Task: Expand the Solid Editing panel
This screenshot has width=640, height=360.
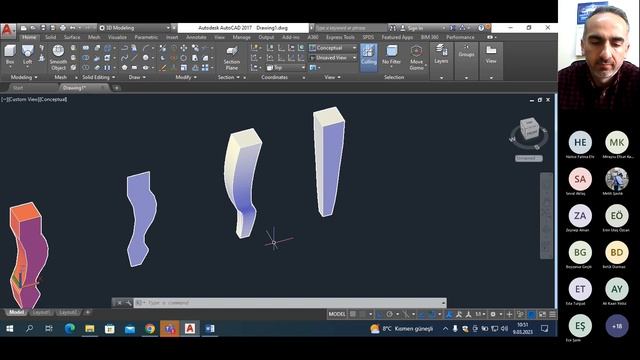Action: click(98, 77)
